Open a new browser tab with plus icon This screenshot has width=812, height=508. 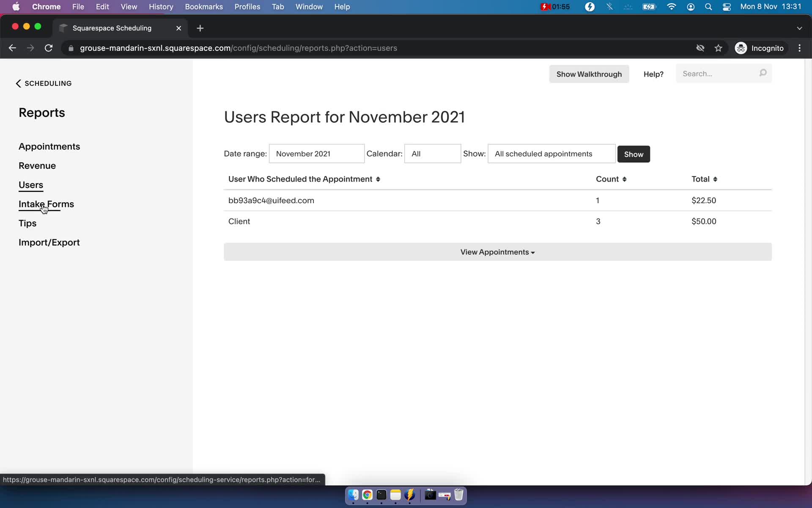[x=200, y=28]
